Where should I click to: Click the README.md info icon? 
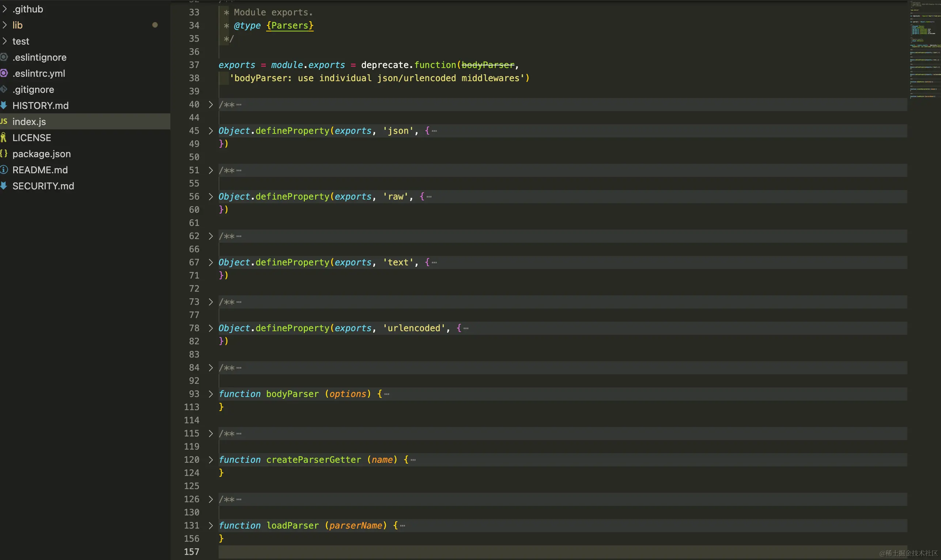click(4, 170)
